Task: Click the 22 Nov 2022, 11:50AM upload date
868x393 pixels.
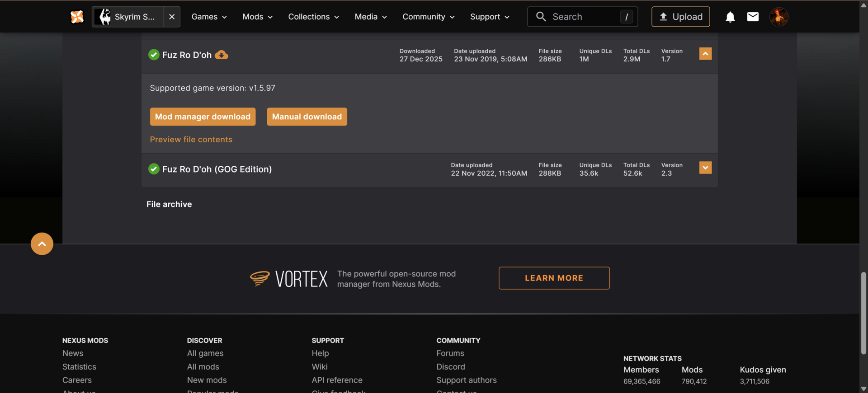Action: pos(489,173)
